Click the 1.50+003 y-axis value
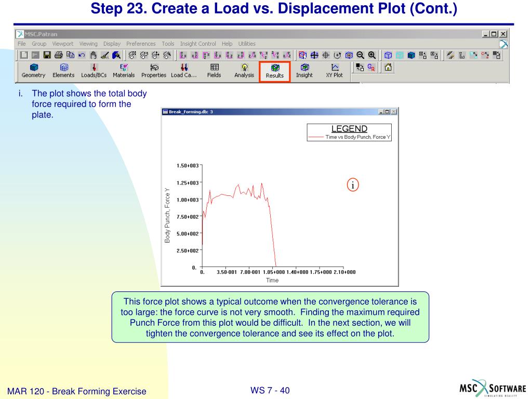532x399 pixels. [187, 166]
